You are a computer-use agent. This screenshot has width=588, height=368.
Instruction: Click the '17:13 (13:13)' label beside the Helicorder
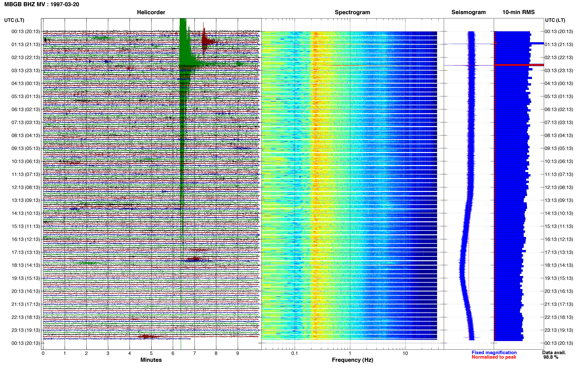click(26, 252)
